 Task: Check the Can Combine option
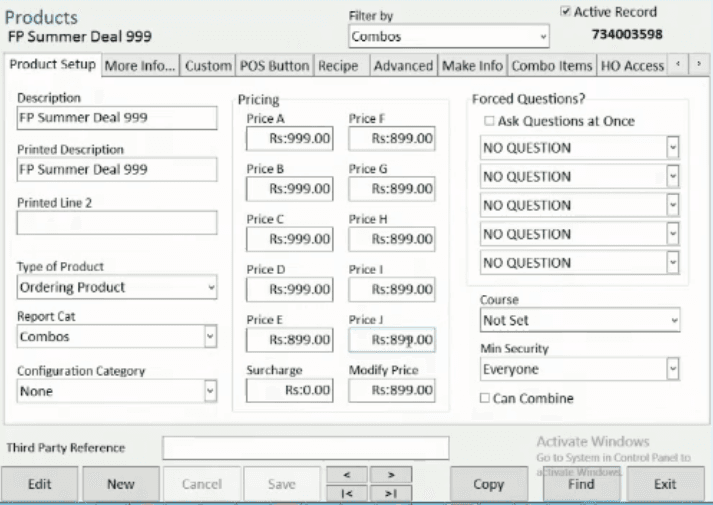[x=486, y=398]
